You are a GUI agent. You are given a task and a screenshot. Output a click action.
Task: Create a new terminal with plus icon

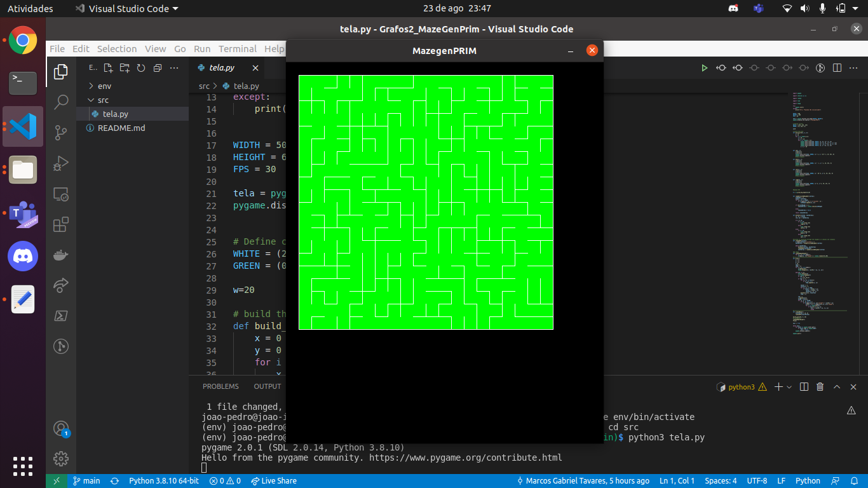pyautogui.click(x=778, y=386)
